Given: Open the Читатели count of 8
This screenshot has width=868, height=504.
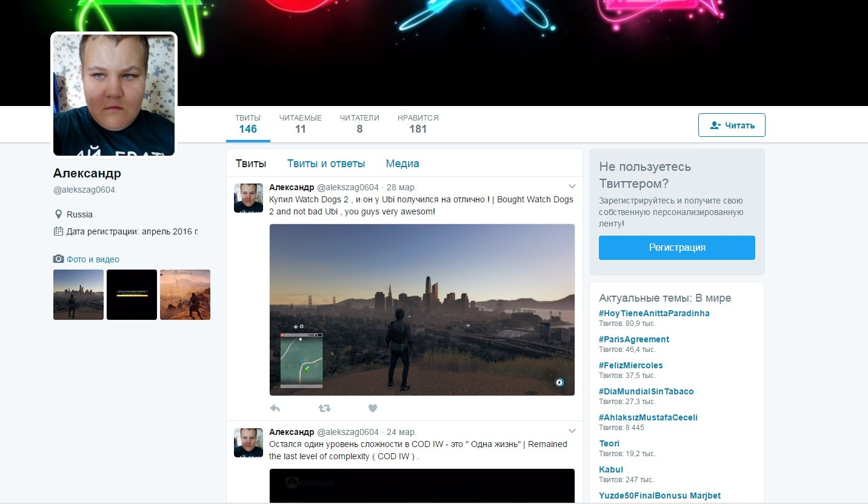Looking at the screenshot, I should (x=359, y=124).
